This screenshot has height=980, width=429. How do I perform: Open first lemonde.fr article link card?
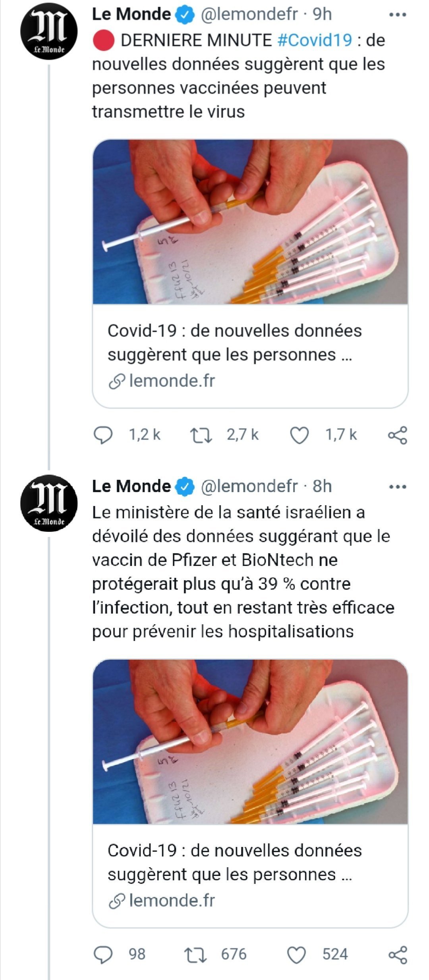coord(250,355)
